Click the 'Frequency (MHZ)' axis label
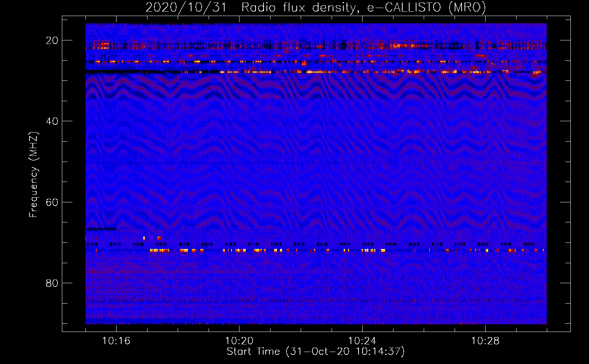This screenshot has height=364, width=589. pyautogui.click(x=33, y=175)
